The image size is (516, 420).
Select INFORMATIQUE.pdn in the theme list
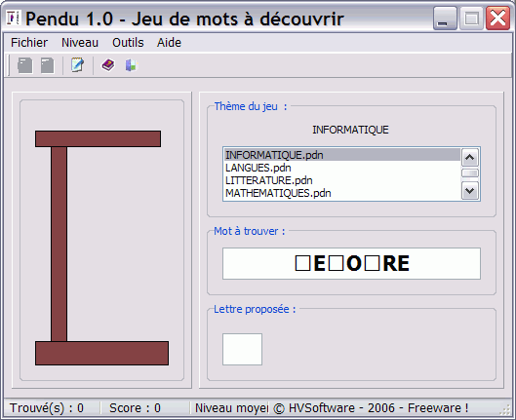click(342, 155)
